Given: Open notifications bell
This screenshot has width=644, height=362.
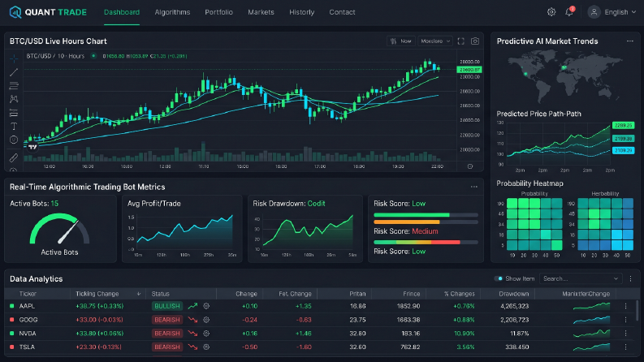Looking at the screenshot, I should click(569, 12).
